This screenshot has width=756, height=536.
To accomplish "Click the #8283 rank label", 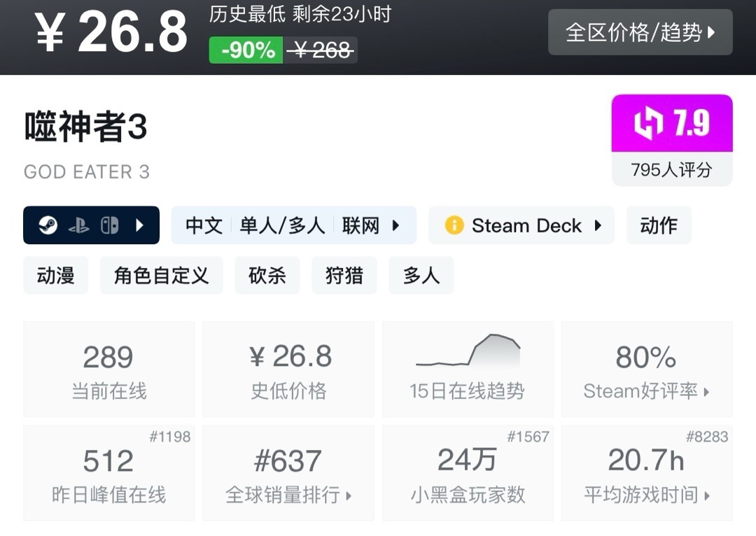I will pyautogui.click(x=707, y=437).
